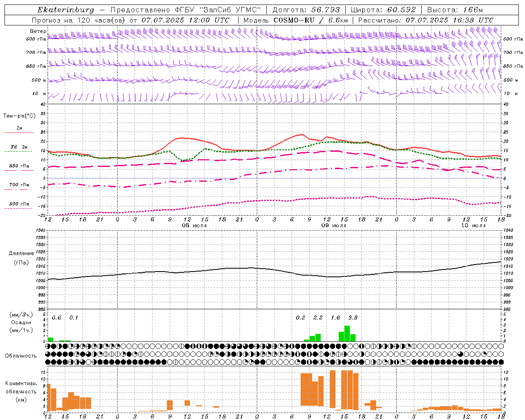Viewport: 525px width, 420px height.
Task: Click the '(км)' unit under convective cloudiness
Action: point(21,399)
